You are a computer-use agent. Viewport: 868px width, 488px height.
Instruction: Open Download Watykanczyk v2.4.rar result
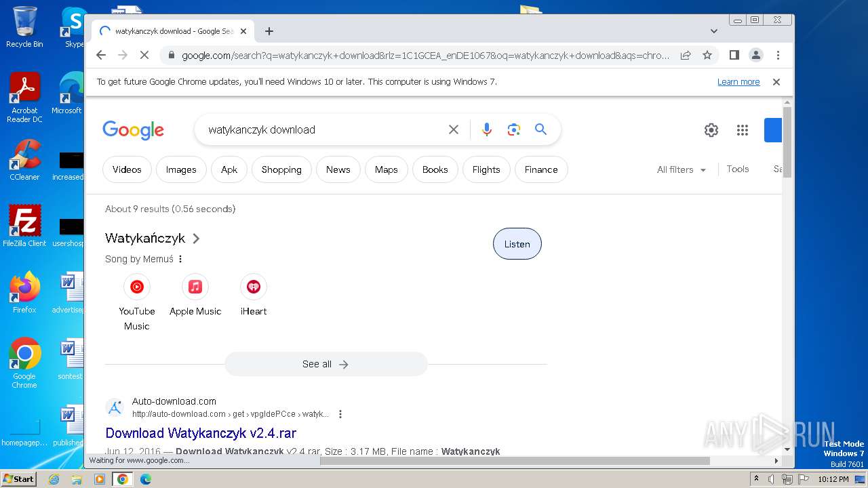click(201, 432)
